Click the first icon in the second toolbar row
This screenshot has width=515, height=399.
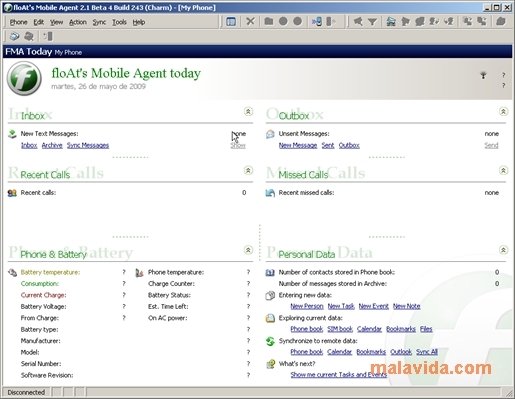[x=14, y=36]
